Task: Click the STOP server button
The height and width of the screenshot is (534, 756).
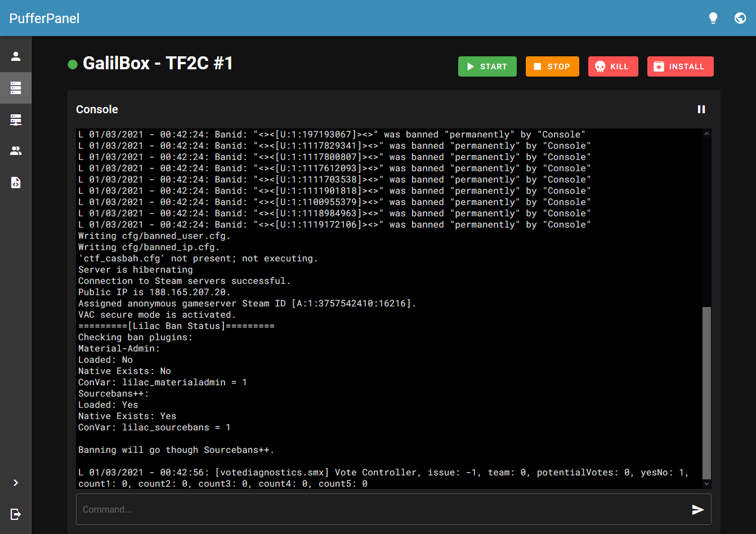Action: tap(552, 66)
